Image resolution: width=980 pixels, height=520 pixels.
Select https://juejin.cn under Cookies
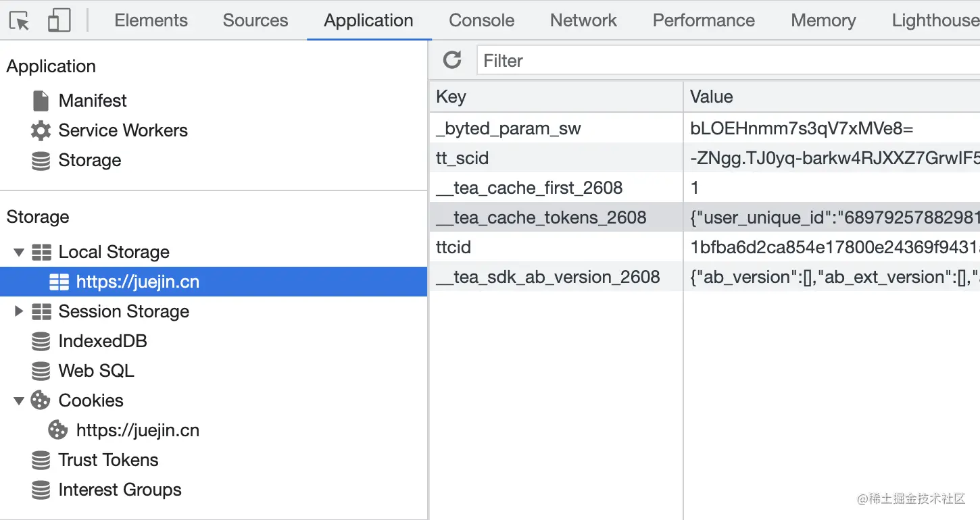point(137,430)
